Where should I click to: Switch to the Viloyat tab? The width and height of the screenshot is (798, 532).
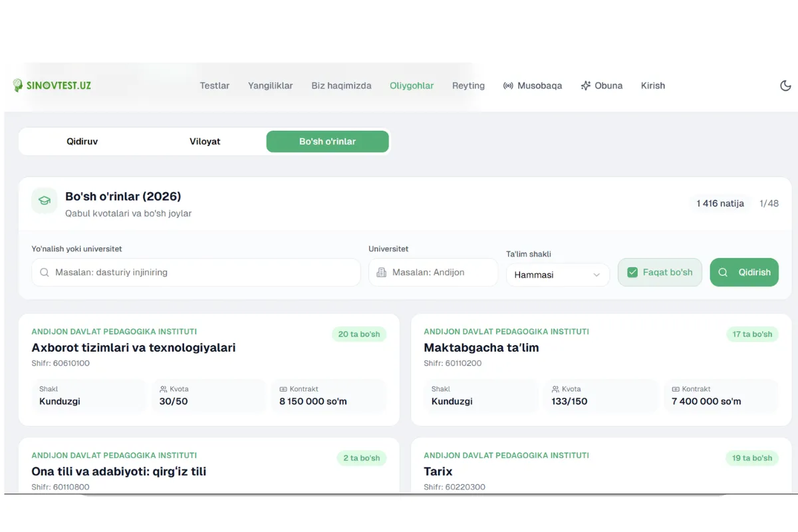(205, 142)
